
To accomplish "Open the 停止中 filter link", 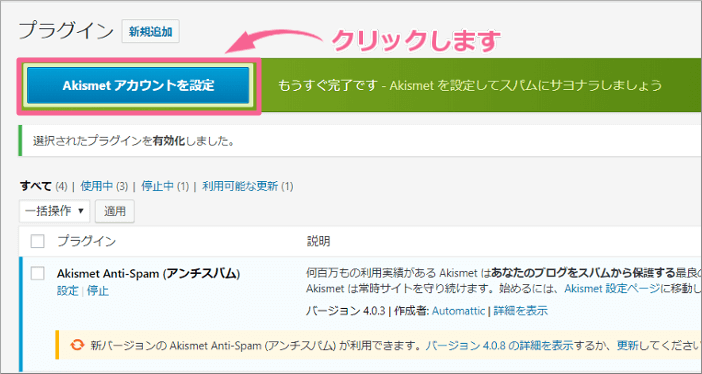I will [158, 186].
